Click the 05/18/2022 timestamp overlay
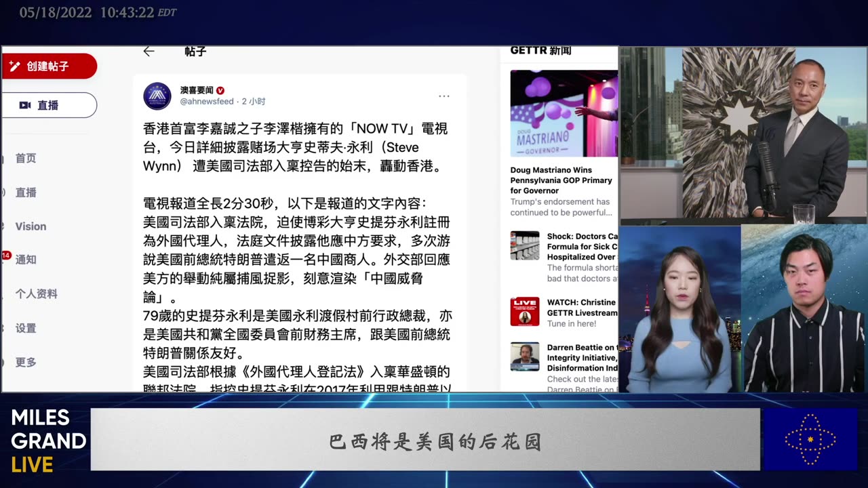Image resolution: width=868 pixels, height=488 pixels. tap(99, 12)
